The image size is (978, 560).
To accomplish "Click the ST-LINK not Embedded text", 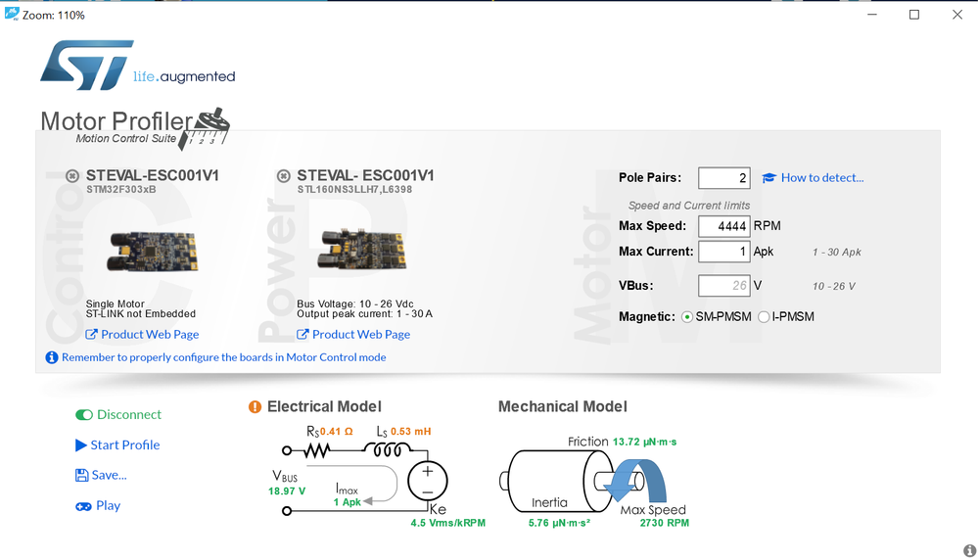I will 141,314.
